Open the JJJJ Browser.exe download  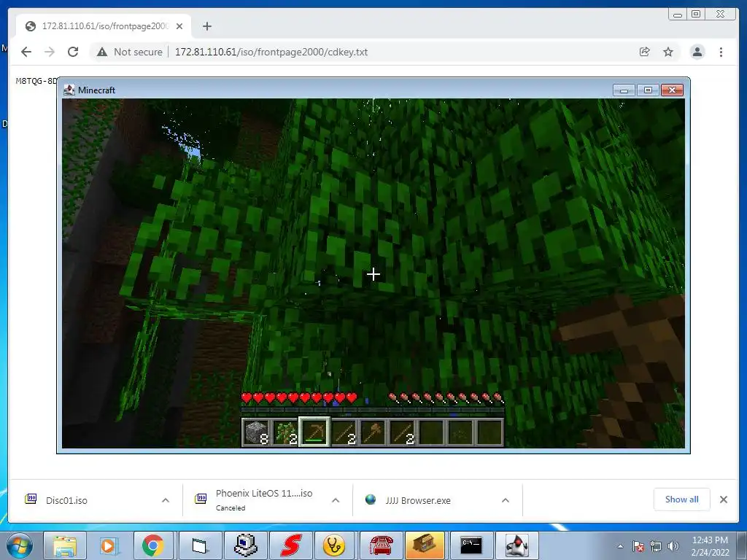tap(418, 500)
